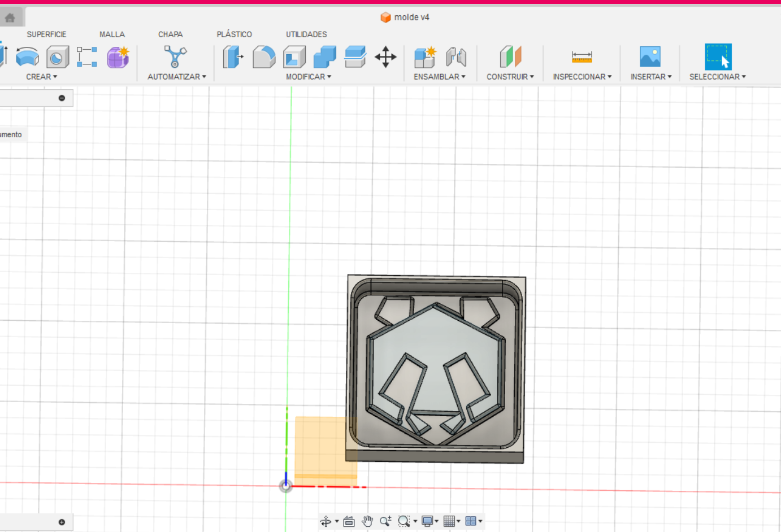Collapse the browser panel minus button
Screen dimensions: 781x532
(x=62, y=98)
